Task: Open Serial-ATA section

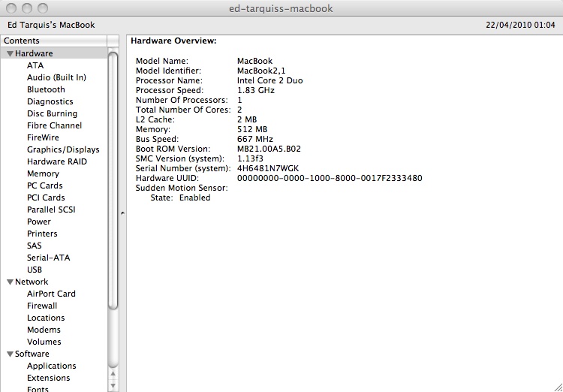Action: point(49,258)
